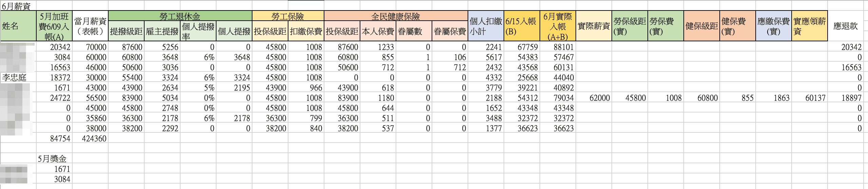The width and height of the screenshot is (868, 189).
Task: Select the salary cell 35860
Action: (90, 118)
